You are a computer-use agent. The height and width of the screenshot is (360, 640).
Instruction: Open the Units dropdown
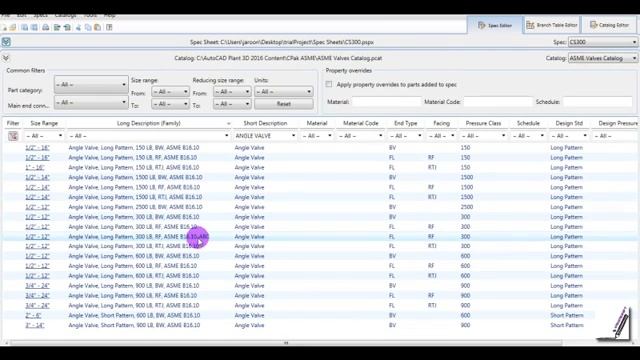click(x=284, y=92)
